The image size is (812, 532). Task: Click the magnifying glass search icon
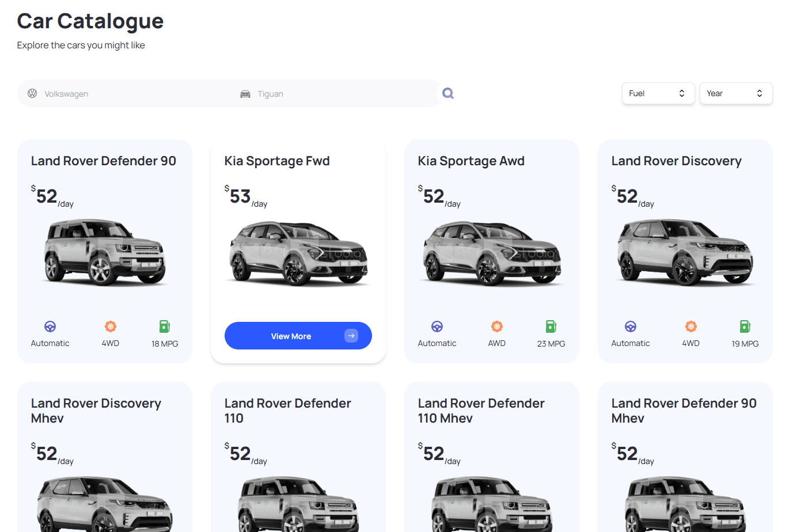pyautogui.click(x=448, y=93)
